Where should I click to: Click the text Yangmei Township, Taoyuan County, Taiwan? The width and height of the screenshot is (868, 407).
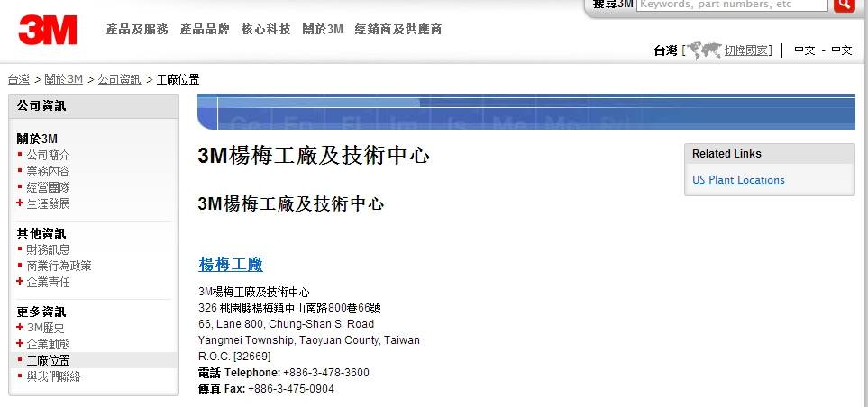309,340
